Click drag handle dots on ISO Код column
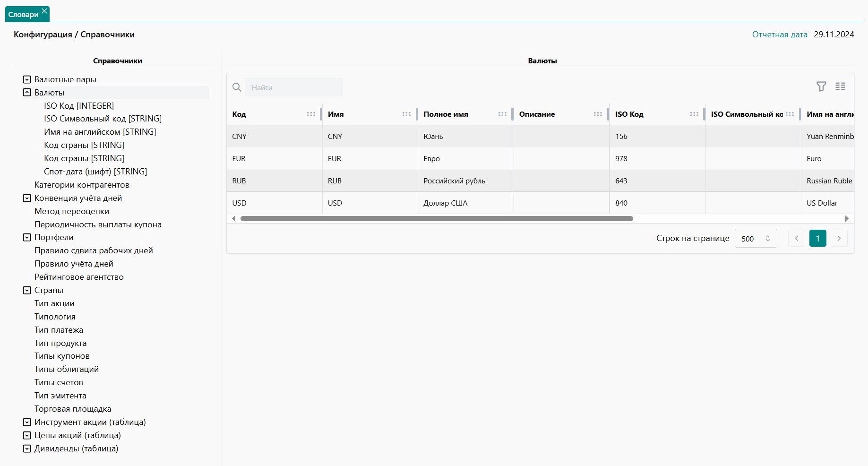 tap(694, 114)
